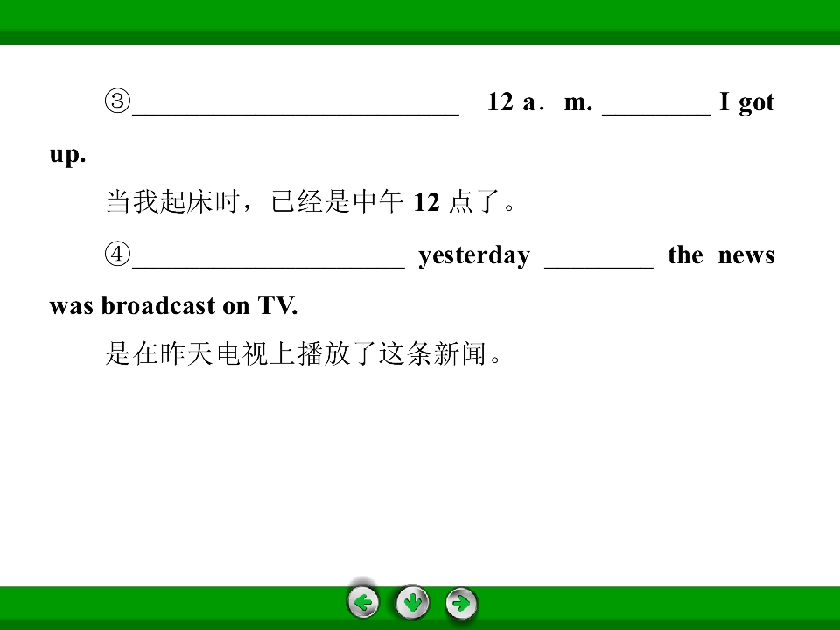Image resolution: width=840 pixels, height=630 pixels.
Task: Click the bold "12" in the Chinese sentence
Action: [426, 202]
